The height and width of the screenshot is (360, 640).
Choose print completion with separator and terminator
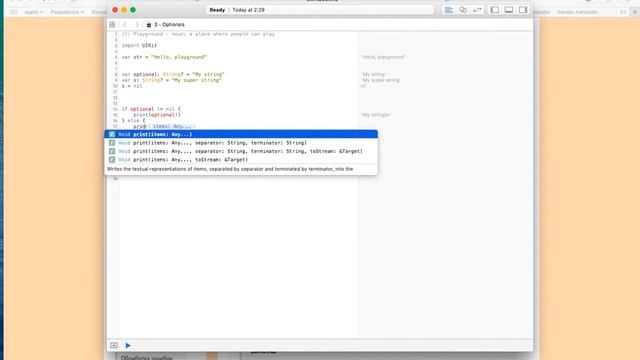point(241,143)
